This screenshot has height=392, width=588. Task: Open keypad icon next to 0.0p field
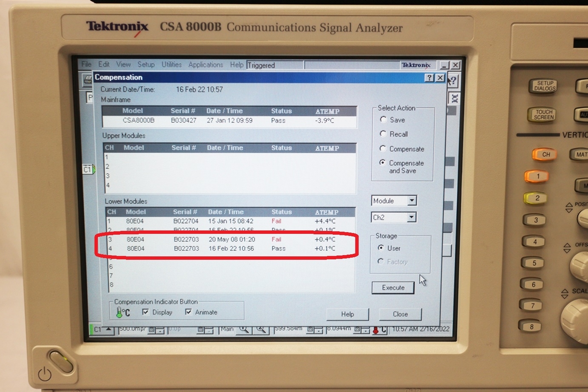click(x=201, y=330)
